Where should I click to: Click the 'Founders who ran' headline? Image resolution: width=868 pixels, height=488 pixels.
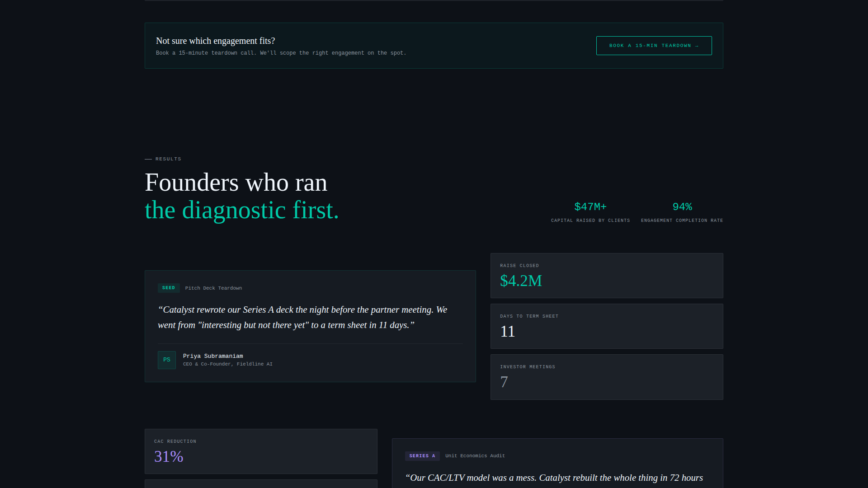point(236,183)
